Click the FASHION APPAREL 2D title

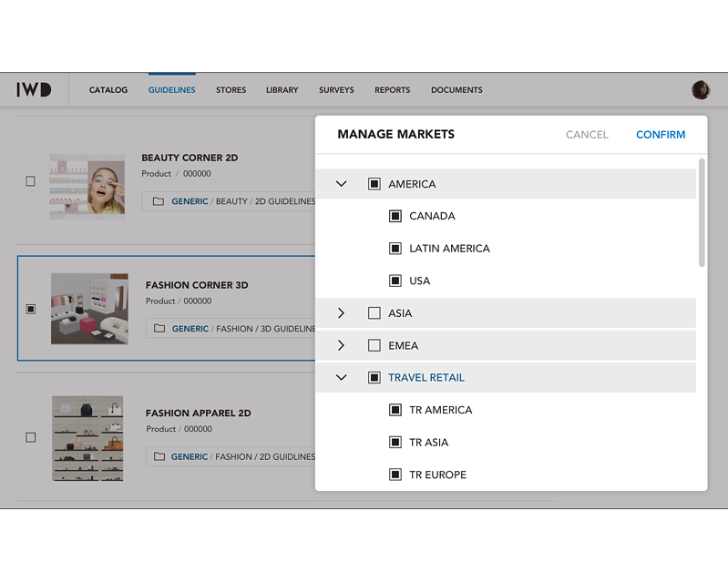(199, 414)
